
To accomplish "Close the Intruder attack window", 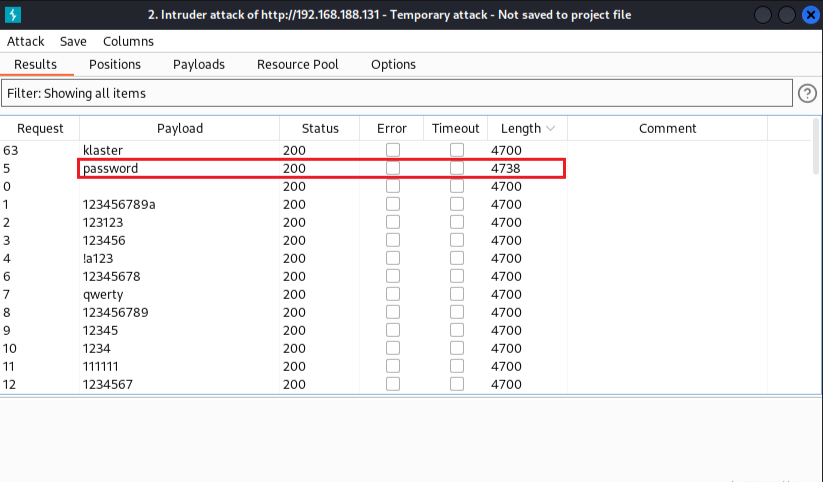I will [x=811, y=15].
